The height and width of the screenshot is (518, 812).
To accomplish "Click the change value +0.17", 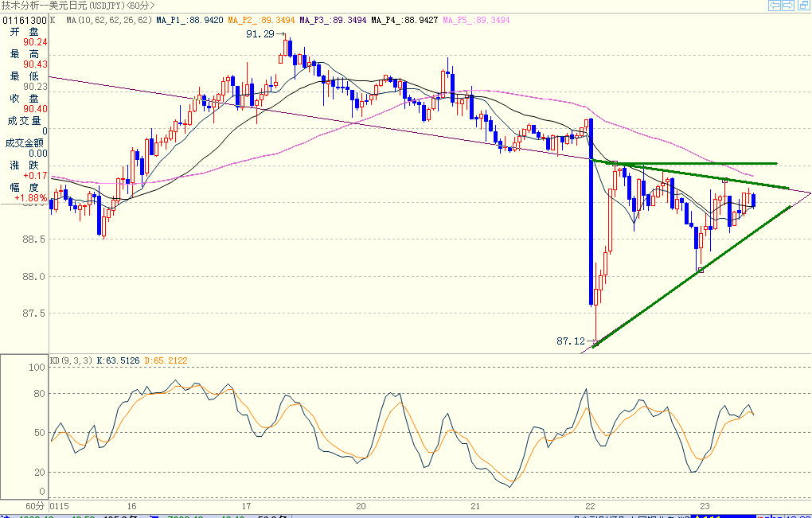I will [35, 176].
